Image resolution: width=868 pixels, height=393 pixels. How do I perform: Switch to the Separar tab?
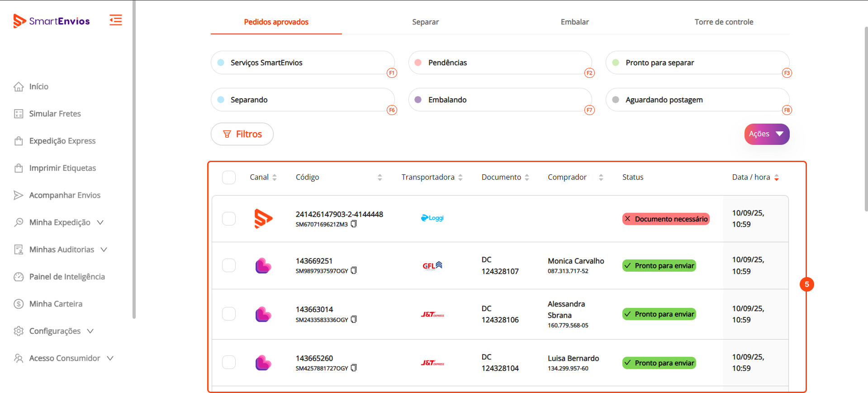point(425,22)
